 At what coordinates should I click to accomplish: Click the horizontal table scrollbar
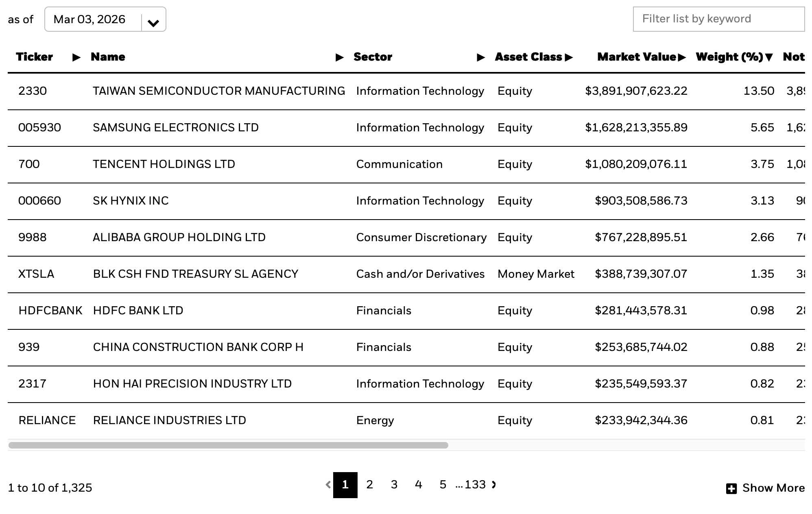(x=228, y=445)
